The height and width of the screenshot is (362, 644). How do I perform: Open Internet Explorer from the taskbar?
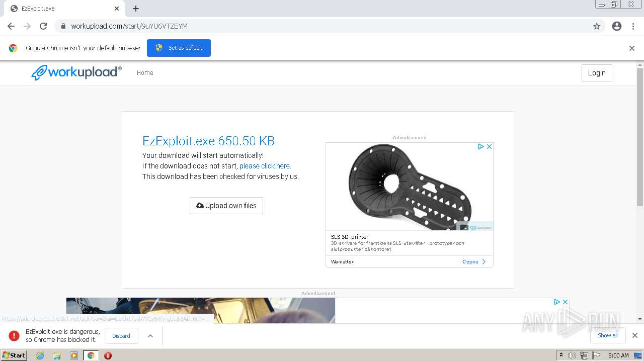coord(40,355)
